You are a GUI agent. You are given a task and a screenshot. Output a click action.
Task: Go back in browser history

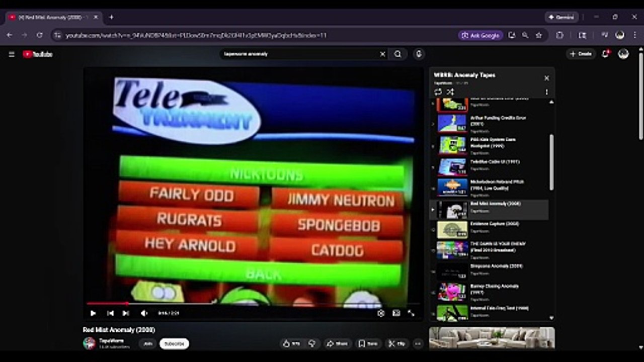pyautogui.click(x=9, y=35)
